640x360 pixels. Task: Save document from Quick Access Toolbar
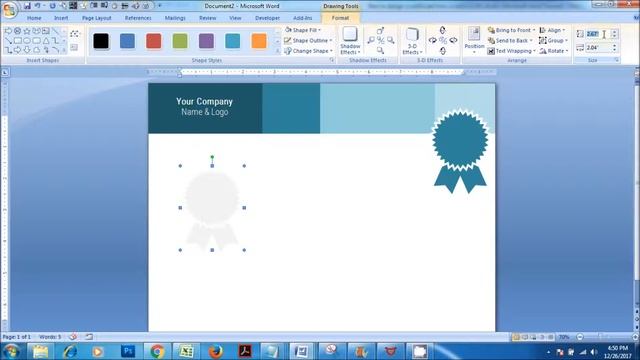27,6
